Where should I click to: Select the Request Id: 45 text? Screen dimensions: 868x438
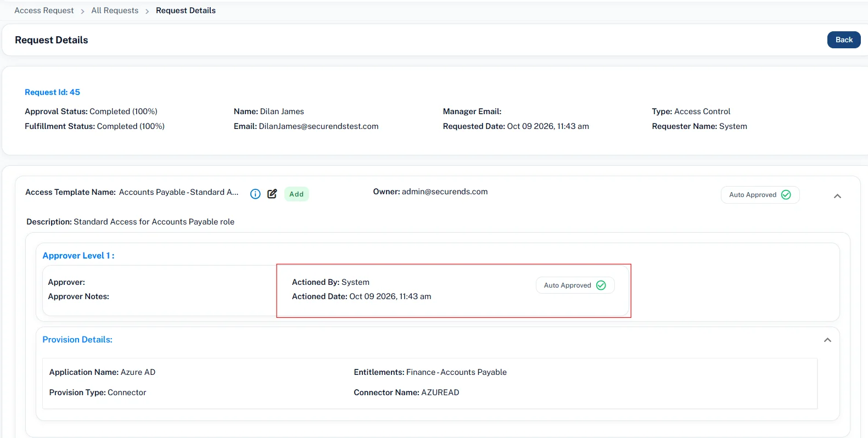tap(52, 92)
